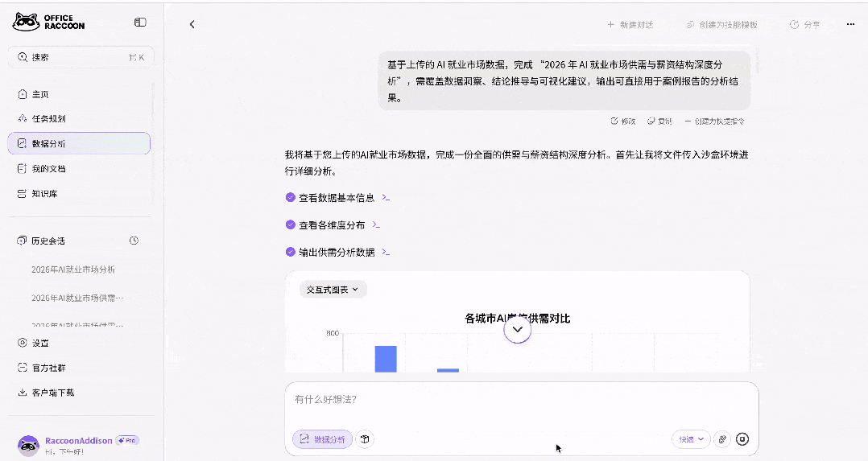This screenshot has width=868, height=461.
Task: Open 我的文档 in the sidebar
Action: [79, 168]
